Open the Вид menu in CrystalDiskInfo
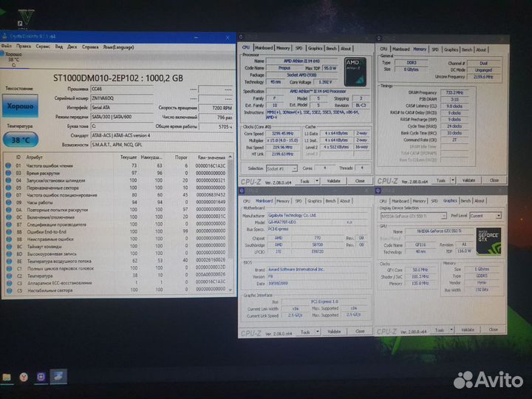This screenshot has width=532, height=399. 59,47
